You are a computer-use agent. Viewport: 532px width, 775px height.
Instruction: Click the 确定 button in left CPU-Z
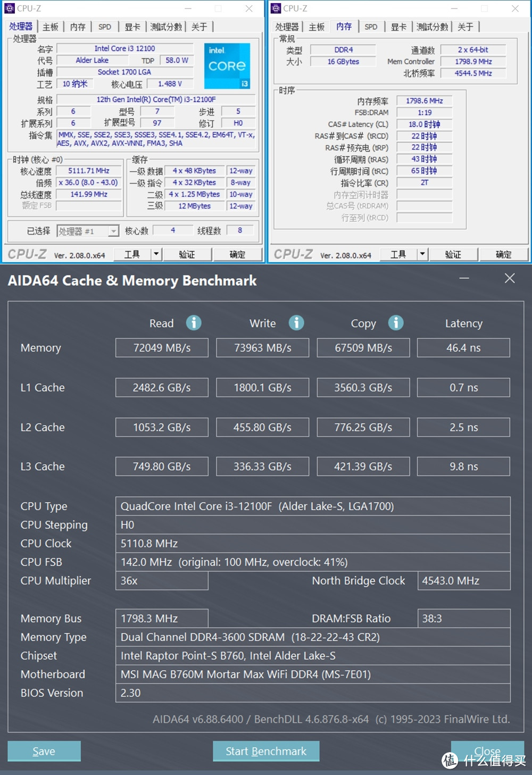237,254
